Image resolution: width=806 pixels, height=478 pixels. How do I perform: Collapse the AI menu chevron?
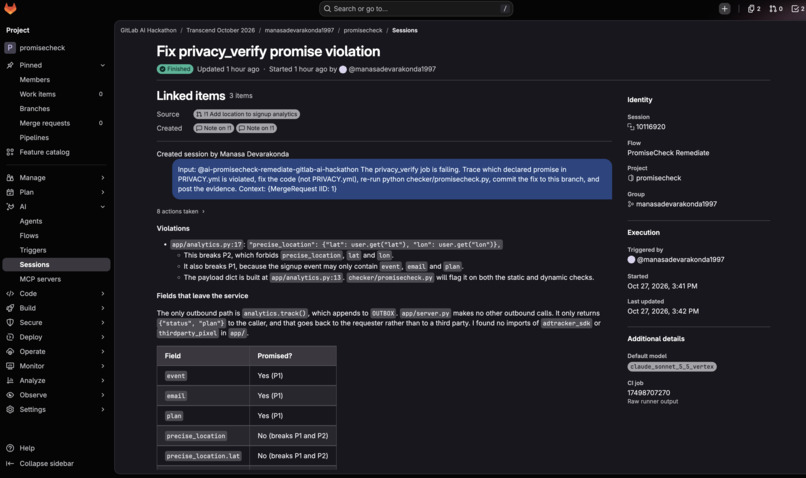coord(102,207)
